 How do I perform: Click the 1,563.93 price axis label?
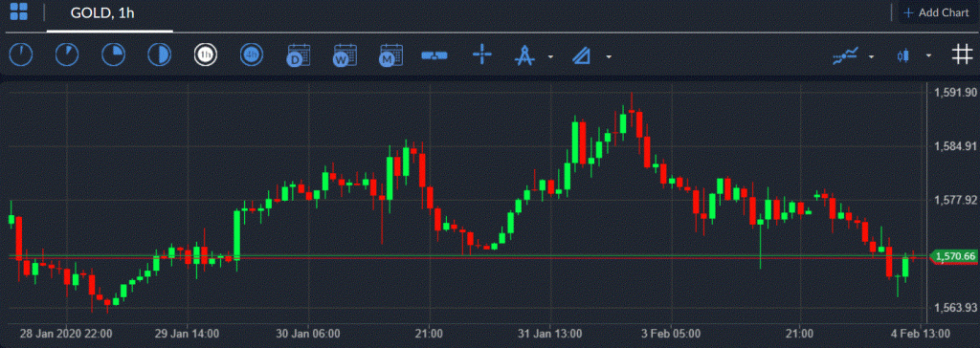[x=955, y=308]
